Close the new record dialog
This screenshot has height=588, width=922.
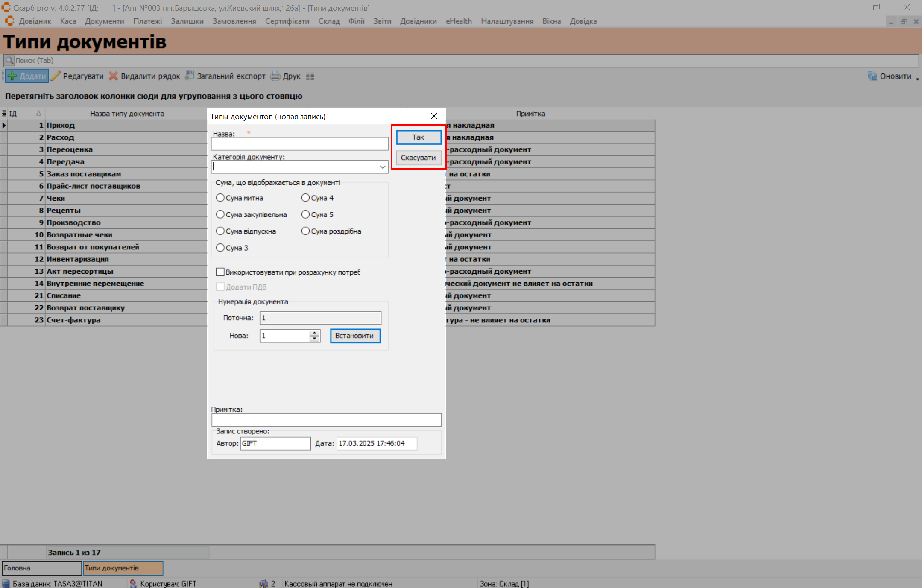(x=434, y=116)
